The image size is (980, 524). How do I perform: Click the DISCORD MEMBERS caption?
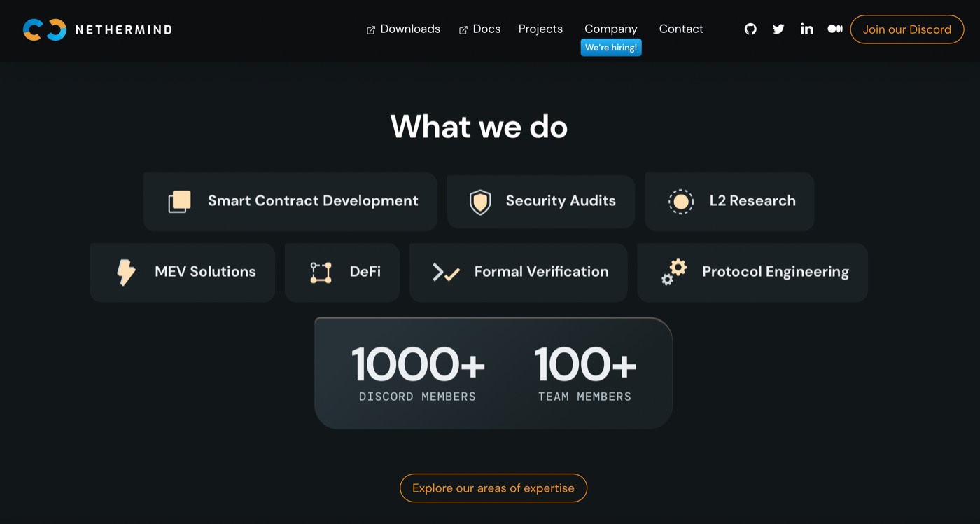tap(417, 397)
